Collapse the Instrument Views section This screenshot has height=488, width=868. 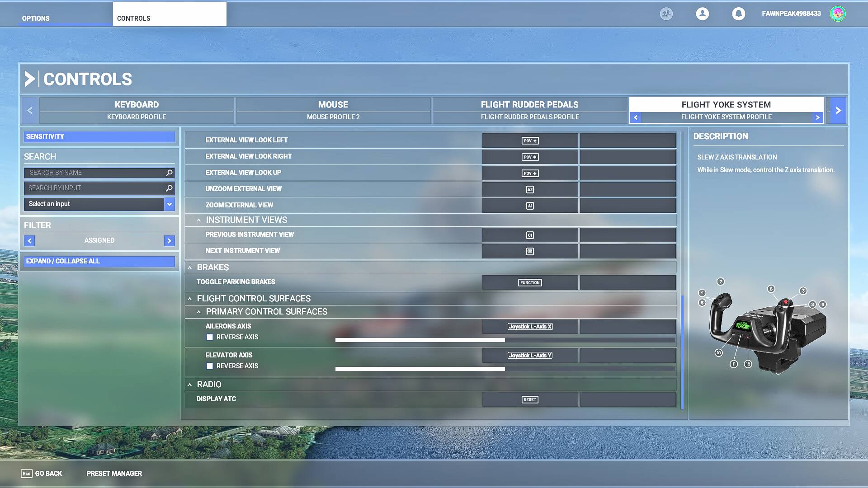[198, 220]
